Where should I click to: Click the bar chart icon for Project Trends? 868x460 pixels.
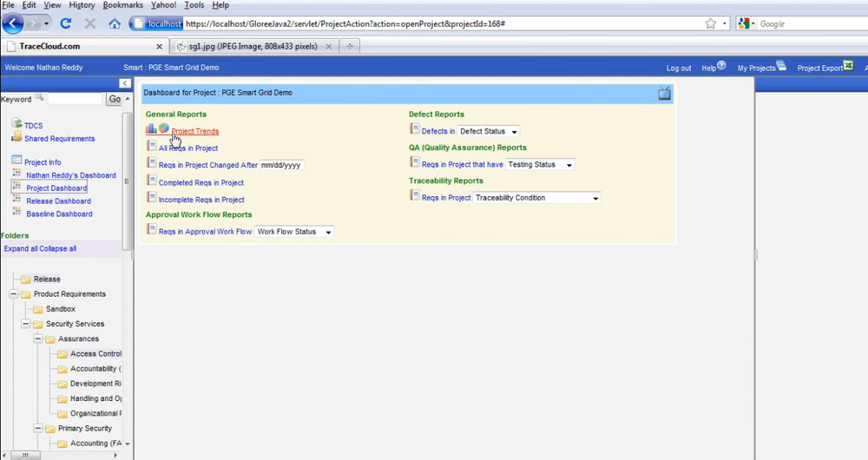coord(151,128)
